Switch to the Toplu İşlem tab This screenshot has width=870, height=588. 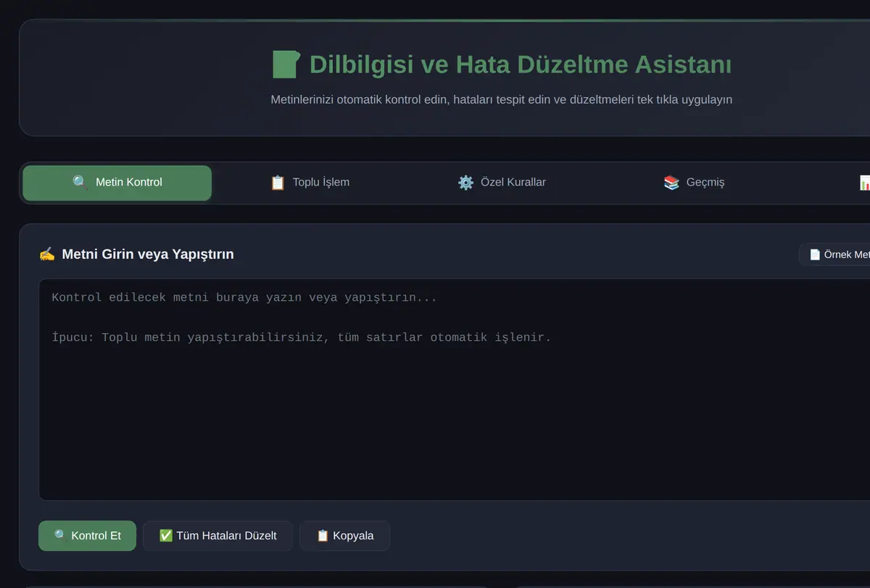pos(310,183)
